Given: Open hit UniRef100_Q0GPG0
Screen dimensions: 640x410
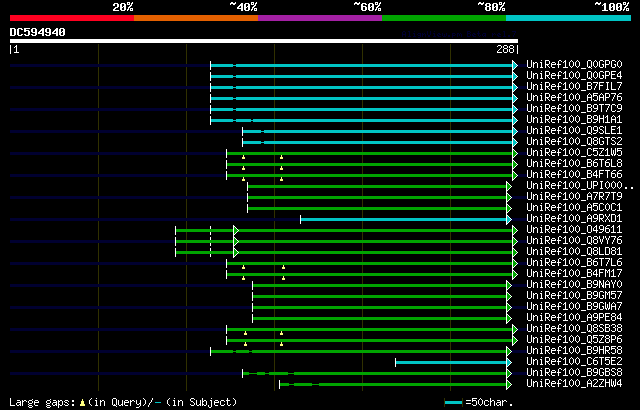Looking at the screenshot, I should tap(574, 64).
